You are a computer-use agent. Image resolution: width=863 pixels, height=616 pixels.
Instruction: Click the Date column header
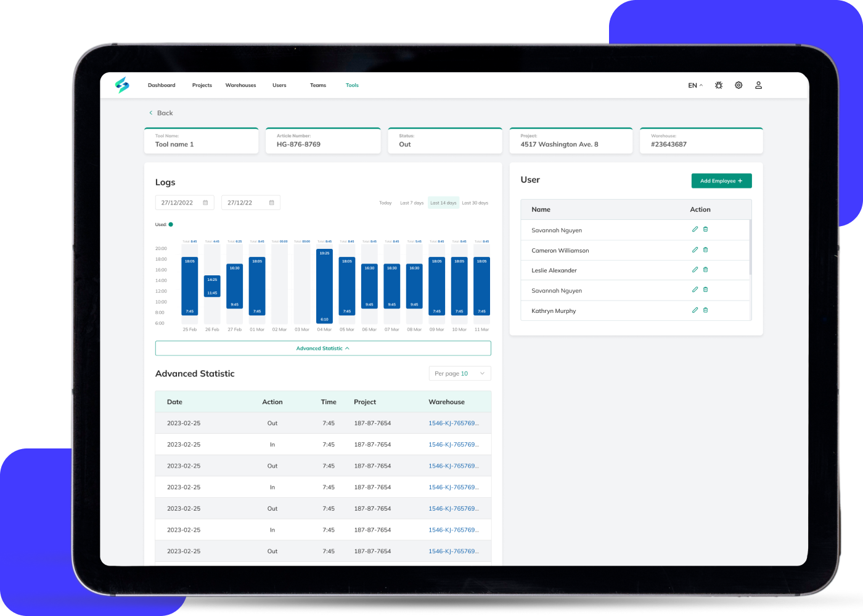click(174, 402)
